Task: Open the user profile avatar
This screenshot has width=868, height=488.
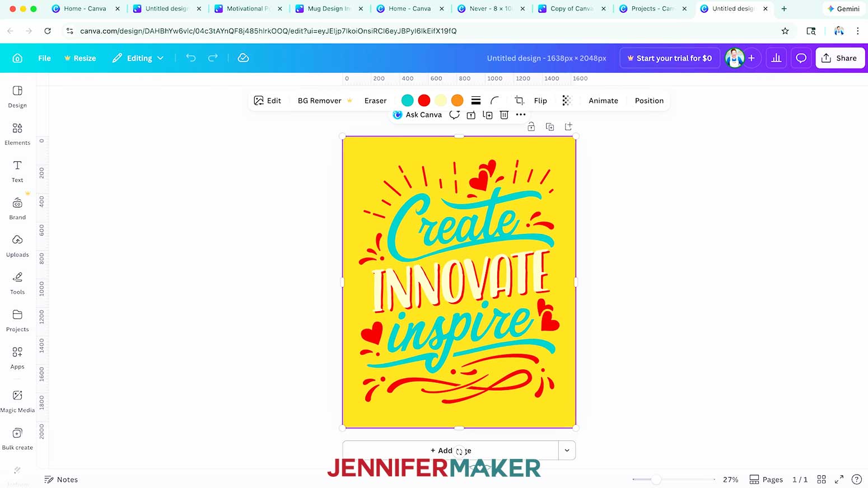Action: click(734, 58)
